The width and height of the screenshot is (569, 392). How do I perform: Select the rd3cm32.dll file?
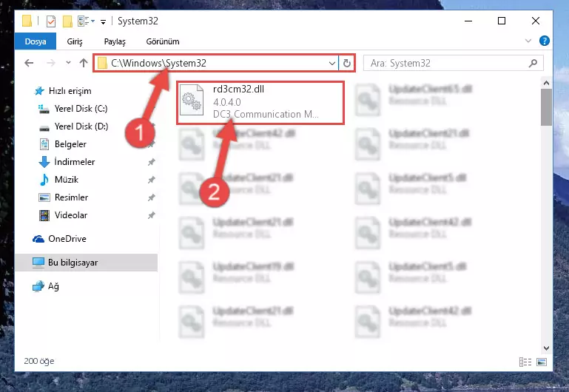point(260,103)
